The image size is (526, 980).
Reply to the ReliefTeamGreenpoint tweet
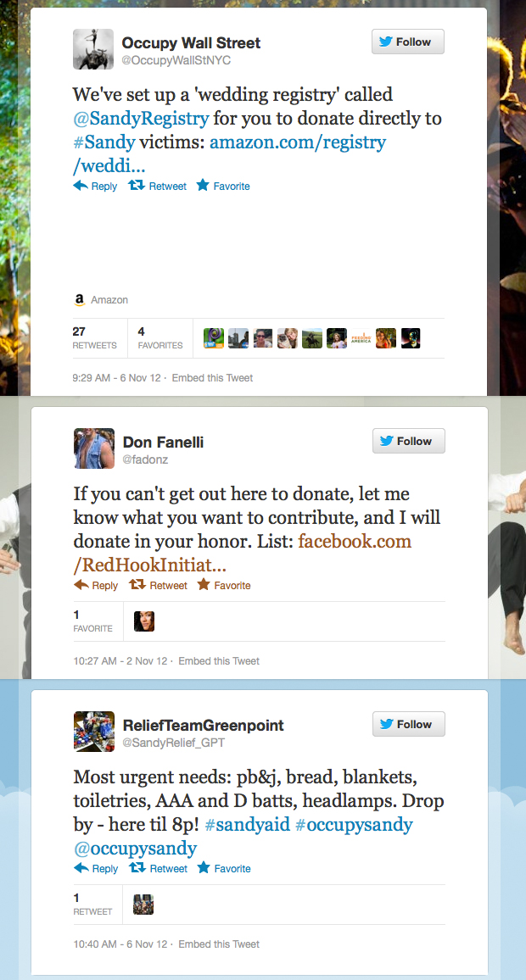(96, 869)
